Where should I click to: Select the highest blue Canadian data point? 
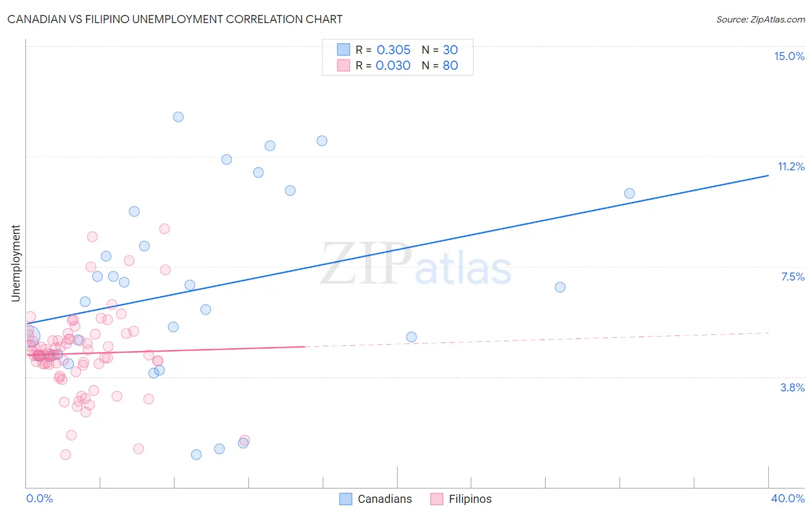178,117
